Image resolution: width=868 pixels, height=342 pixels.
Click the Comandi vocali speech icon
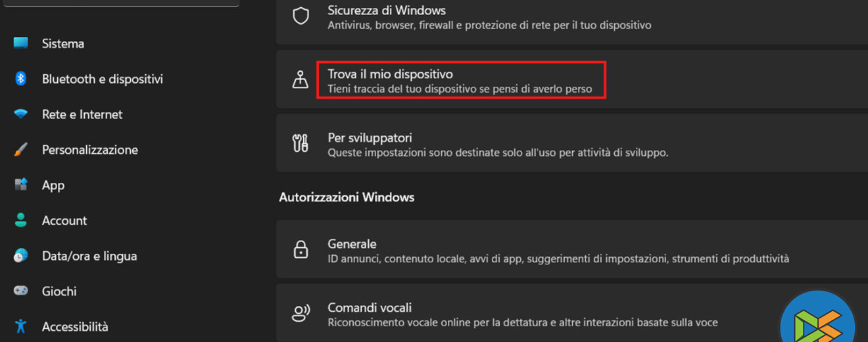301,314
